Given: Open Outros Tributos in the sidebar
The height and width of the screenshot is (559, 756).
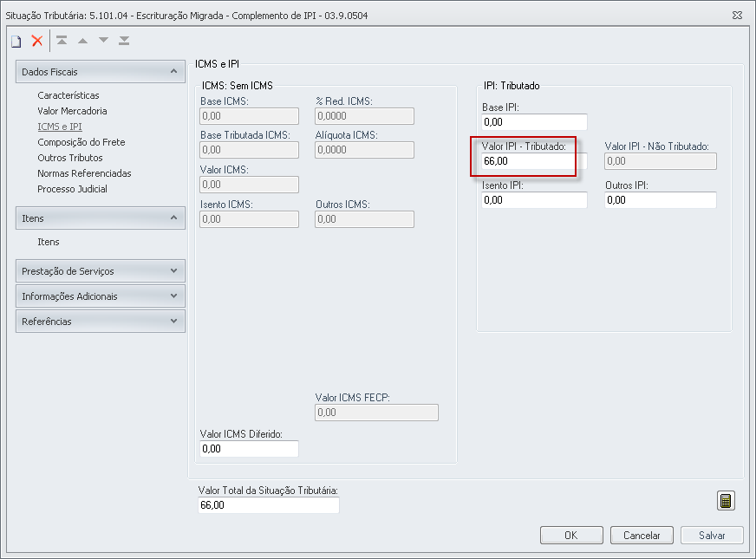Looking at the screenshot, I should 70,158.
